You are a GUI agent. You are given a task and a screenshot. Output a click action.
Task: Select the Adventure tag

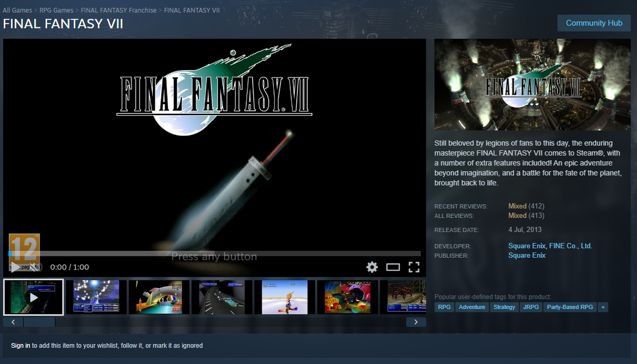472,307
